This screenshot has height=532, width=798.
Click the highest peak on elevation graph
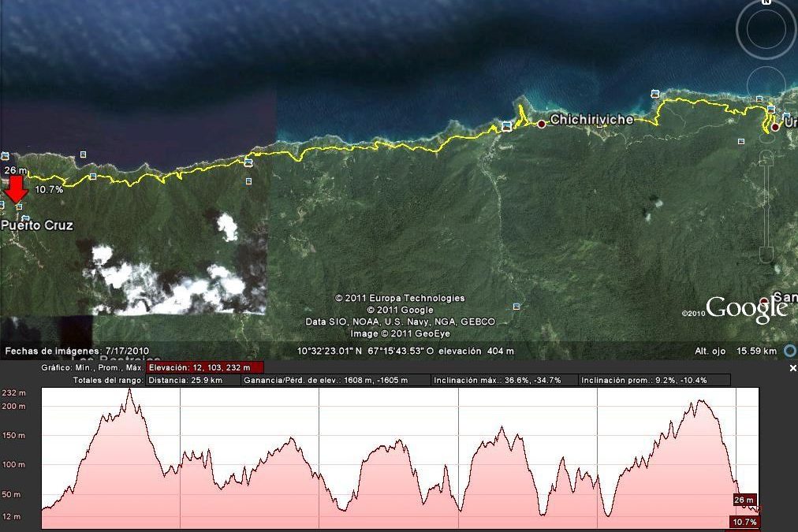pos(130,391)
